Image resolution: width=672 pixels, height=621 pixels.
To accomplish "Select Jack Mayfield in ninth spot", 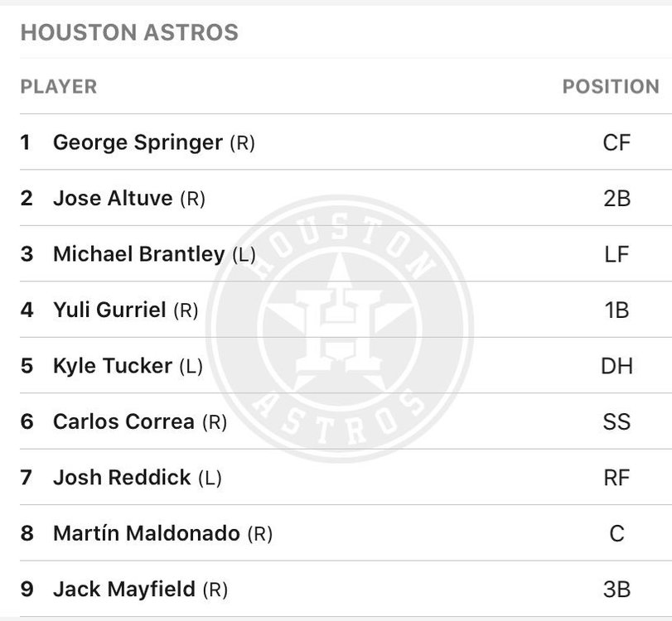I will (124, 590).
